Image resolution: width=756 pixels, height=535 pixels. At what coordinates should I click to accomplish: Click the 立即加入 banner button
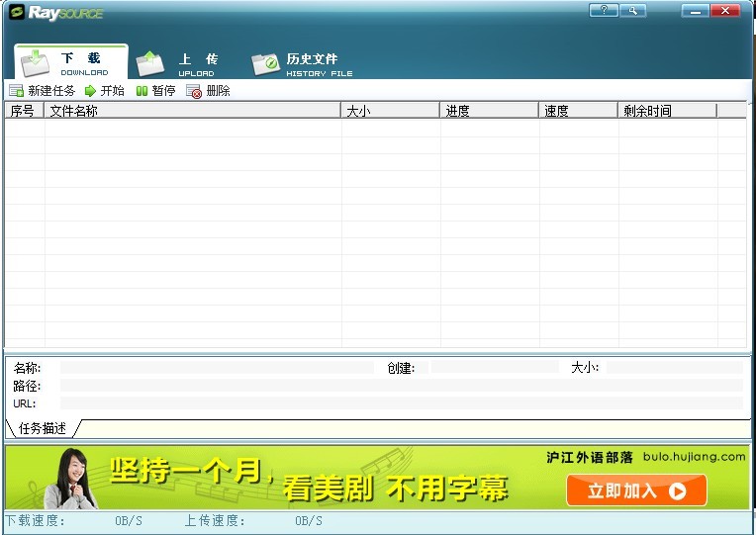[636, 490]
